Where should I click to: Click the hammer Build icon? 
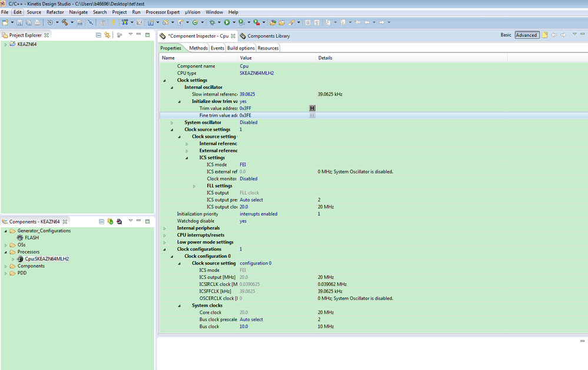(x=65, y=22)
